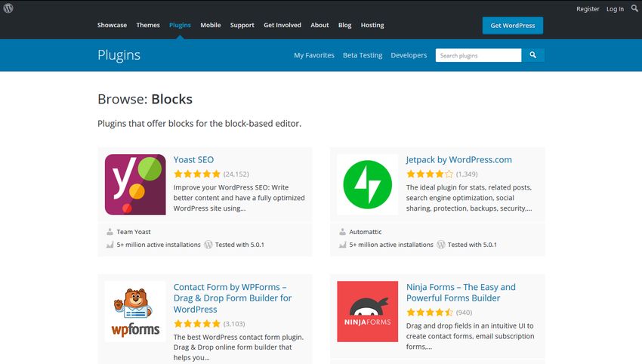Click the author icon beside Team Yoast

[x=110, y=232]
